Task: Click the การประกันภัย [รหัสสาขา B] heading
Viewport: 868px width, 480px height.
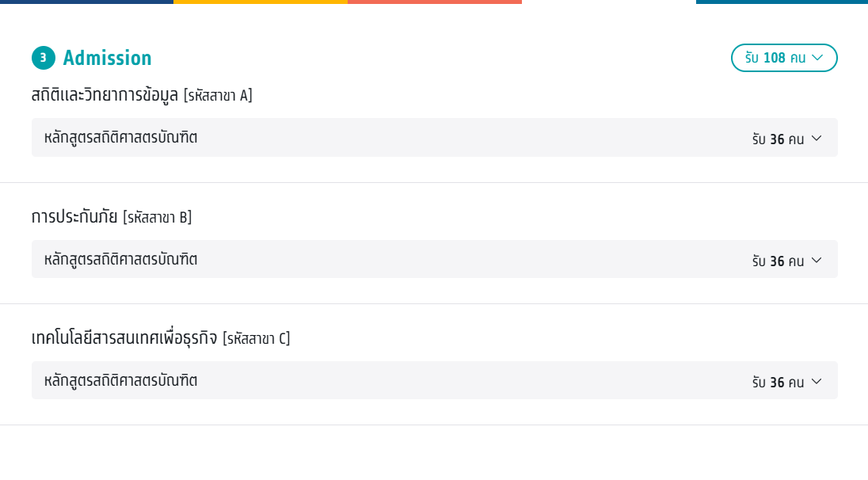Action: (x=112, y=216)
